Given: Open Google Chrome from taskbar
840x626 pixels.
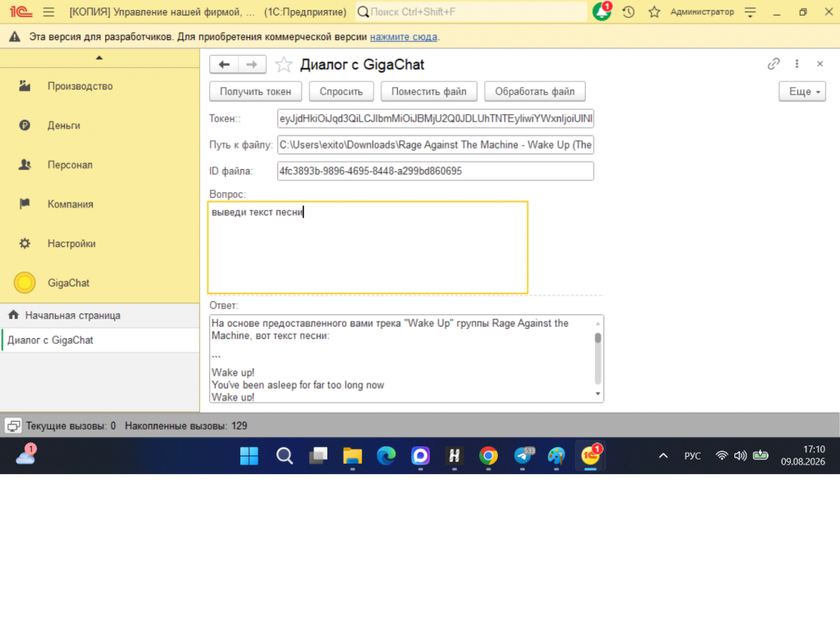Looking at the screenshot, I should (x=489, y=456).
